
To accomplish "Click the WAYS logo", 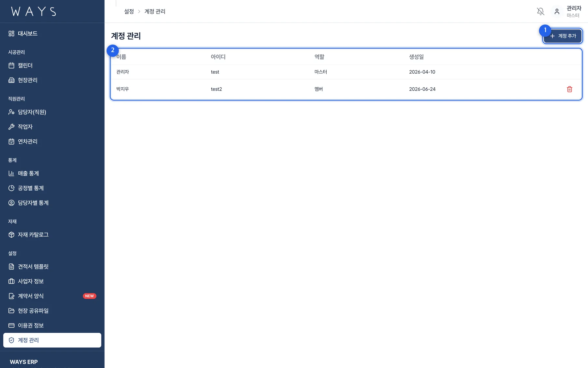I will coord(34,11).
